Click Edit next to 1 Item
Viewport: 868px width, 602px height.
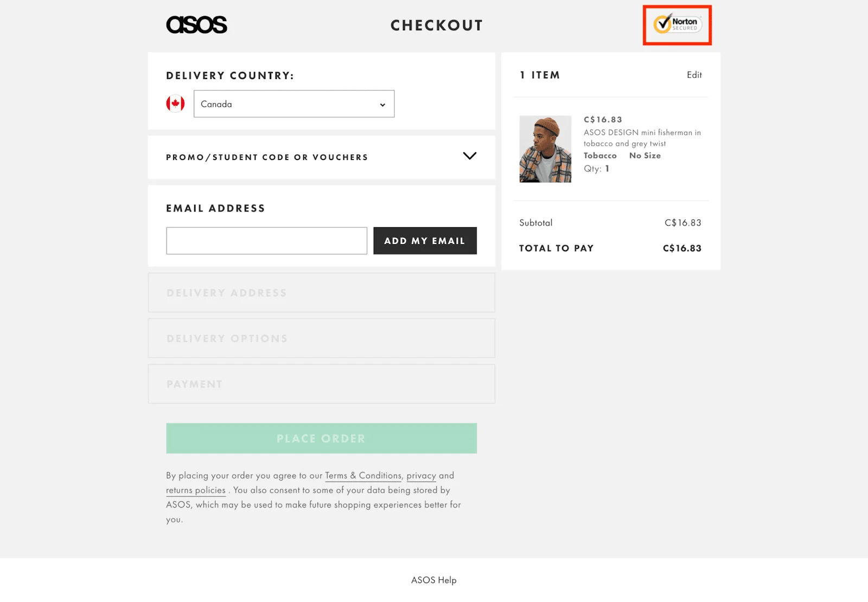coord(694,75)
